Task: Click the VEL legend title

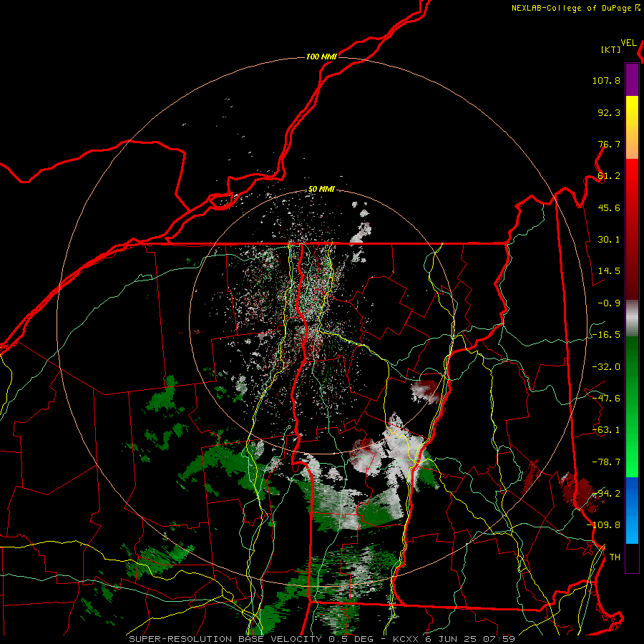Action: tap(628, 43)
